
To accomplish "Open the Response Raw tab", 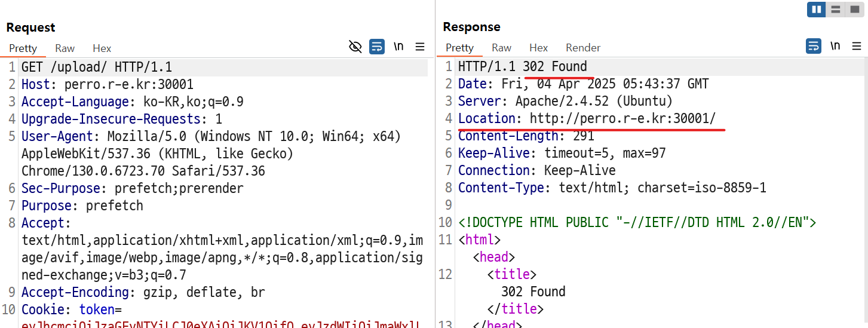I will coord(501,48).
